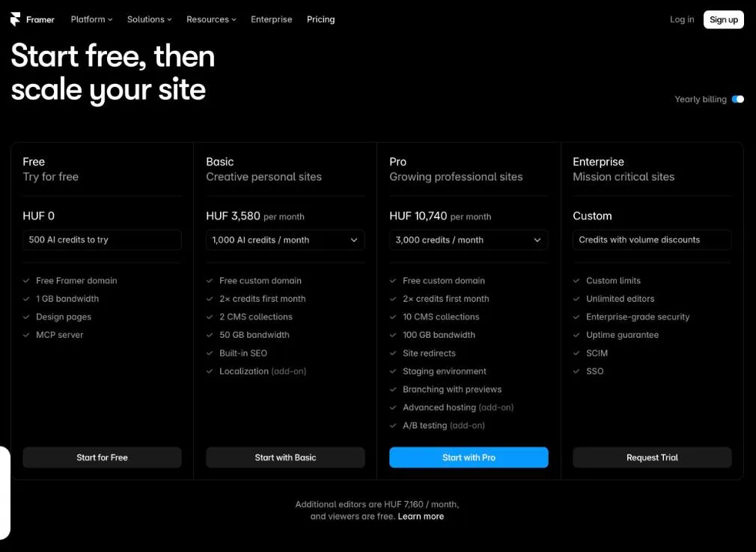Image resolution: width=756 pixels, height=552 pixels.
Task: Click the Sign up button
Action: coord(723,19)
